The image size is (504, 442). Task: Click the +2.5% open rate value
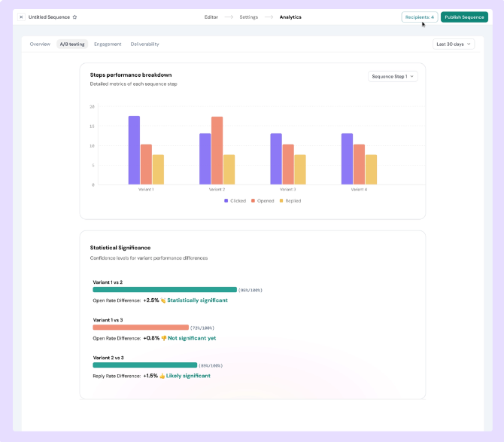point(151,300)
